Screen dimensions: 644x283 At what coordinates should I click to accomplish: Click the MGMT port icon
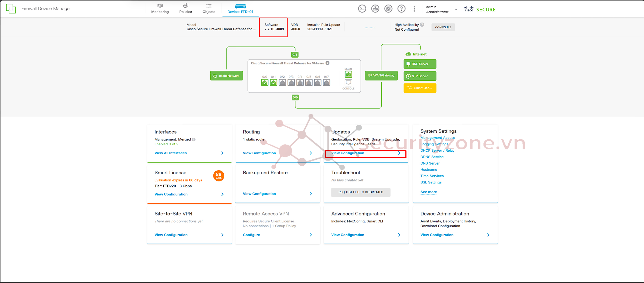pos(348,74)
